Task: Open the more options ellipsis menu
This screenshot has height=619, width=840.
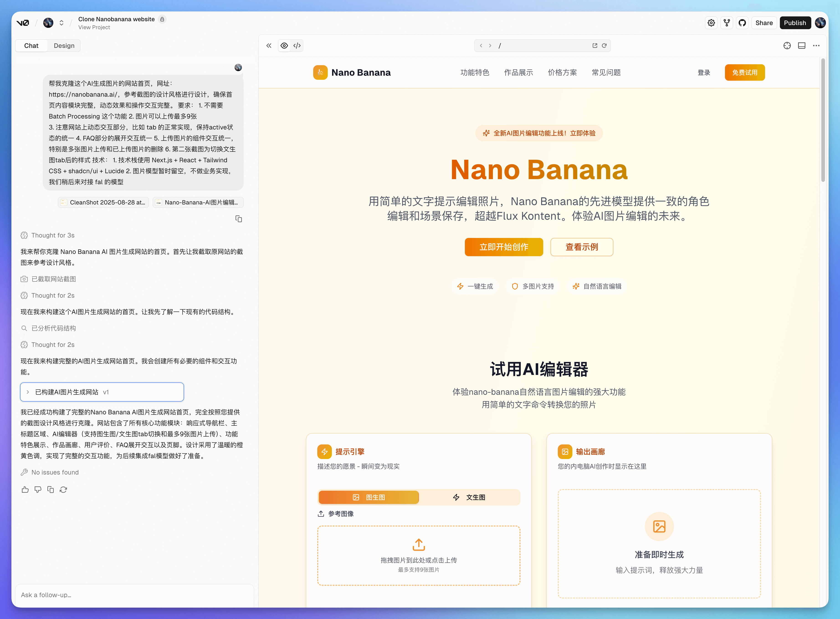Action: click(816, 45)
